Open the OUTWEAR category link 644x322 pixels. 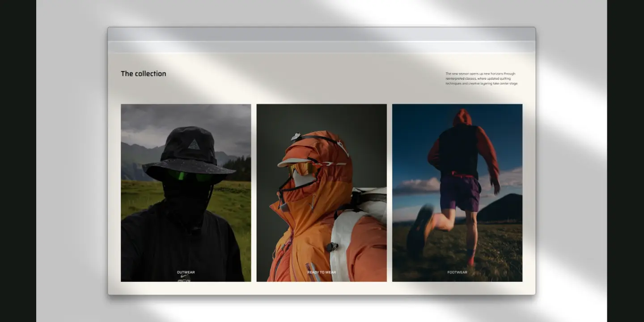pos(186,272)
